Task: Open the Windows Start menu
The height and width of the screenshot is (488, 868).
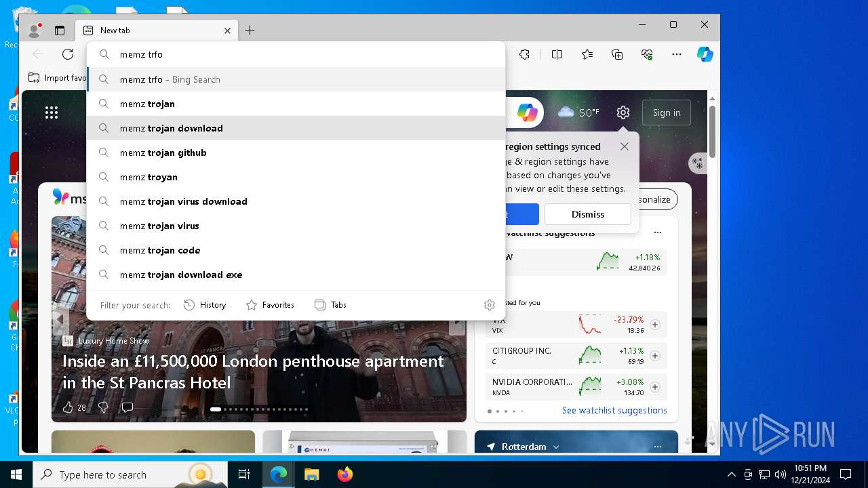Action: click(x=16, y=474)
